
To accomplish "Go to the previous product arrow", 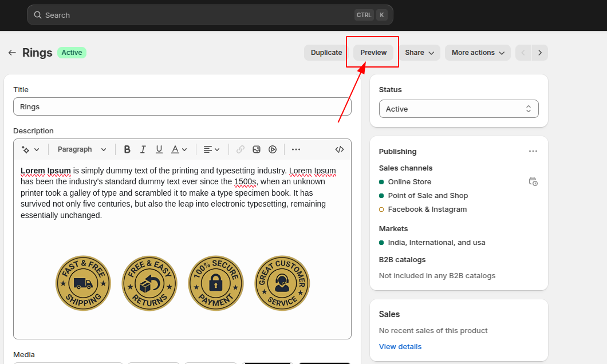I will [523, 53].
